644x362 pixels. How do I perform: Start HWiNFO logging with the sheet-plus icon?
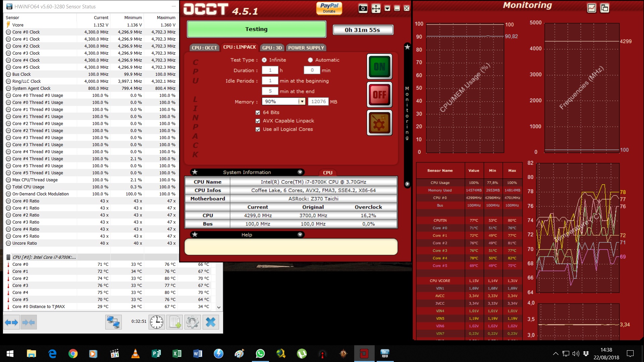pos(175,322)
